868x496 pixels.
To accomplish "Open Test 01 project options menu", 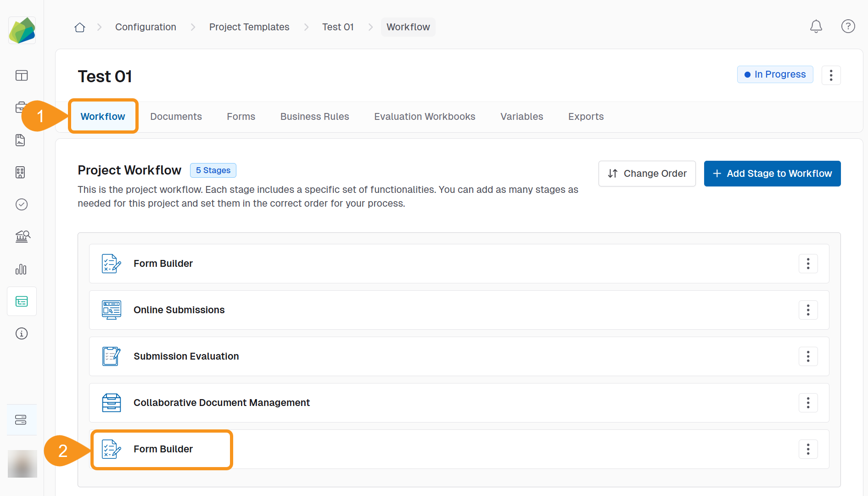I will click(x=831, y=75).
